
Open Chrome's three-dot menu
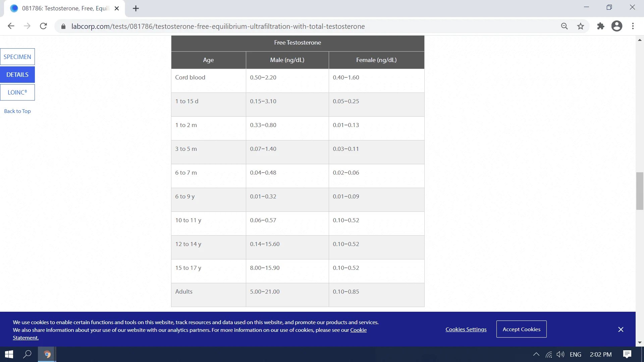[x=633, y=26]
